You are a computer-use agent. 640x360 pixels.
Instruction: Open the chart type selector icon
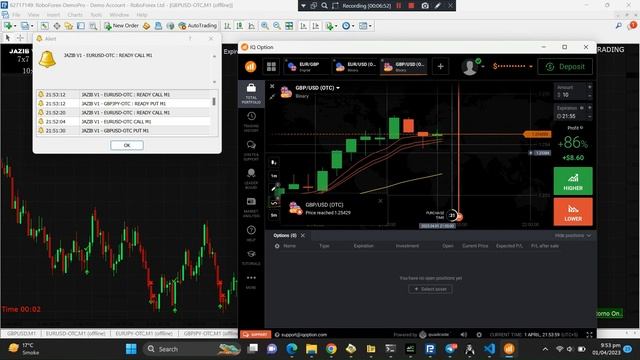click(x=274, y=162)
